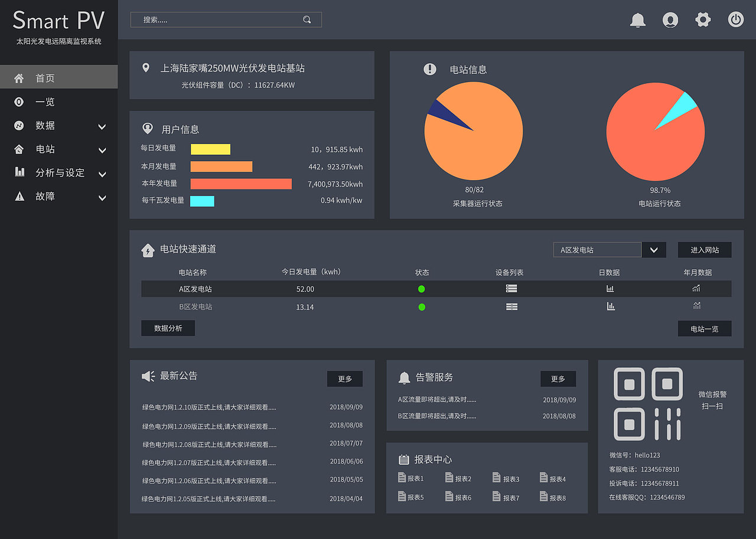Click the 52.00 generation value
This screenshot has width=756, height=539.
click(305, 289)
